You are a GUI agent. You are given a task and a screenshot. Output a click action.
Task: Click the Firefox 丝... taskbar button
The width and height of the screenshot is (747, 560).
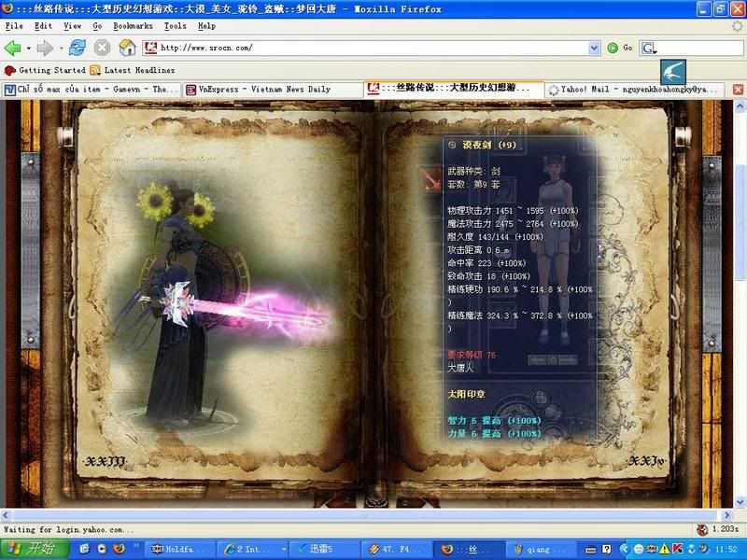(x=470, y=550)
